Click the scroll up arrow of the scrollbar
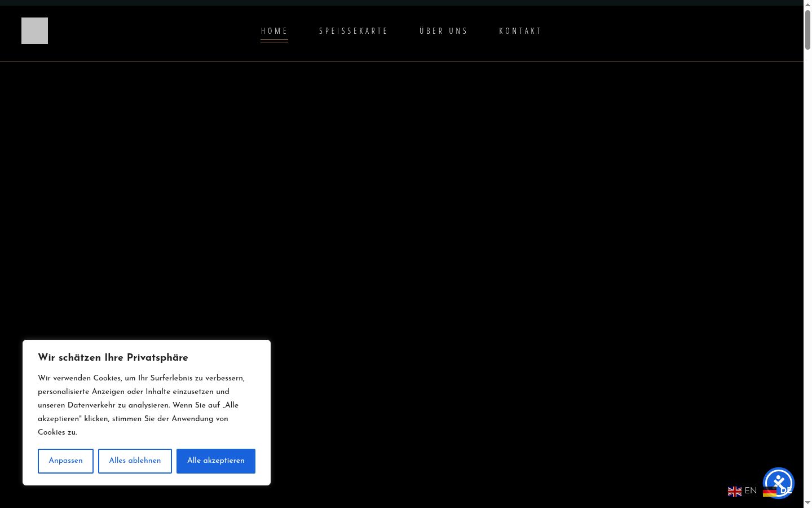812x508 pixels. (x=807, y=4)
